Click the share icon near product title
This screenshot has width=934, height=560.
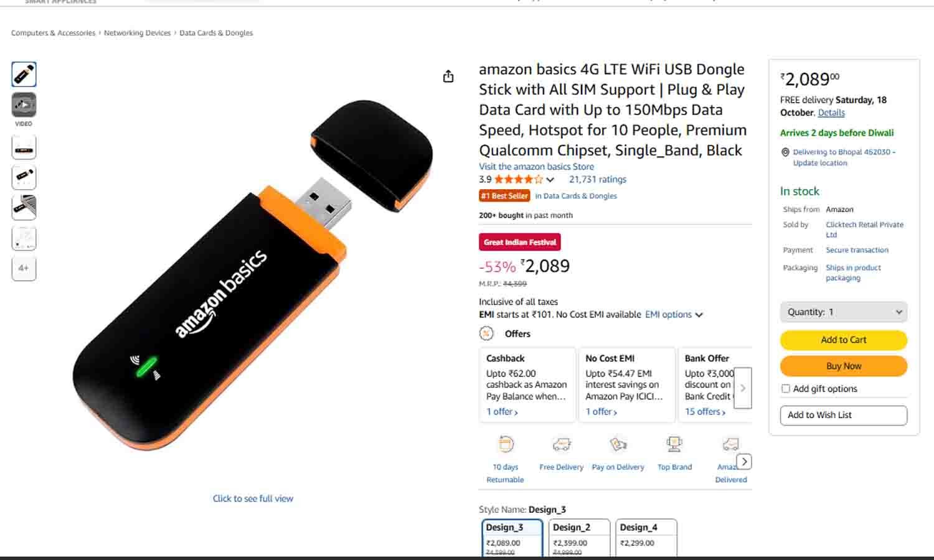click(x=448, y=75)
